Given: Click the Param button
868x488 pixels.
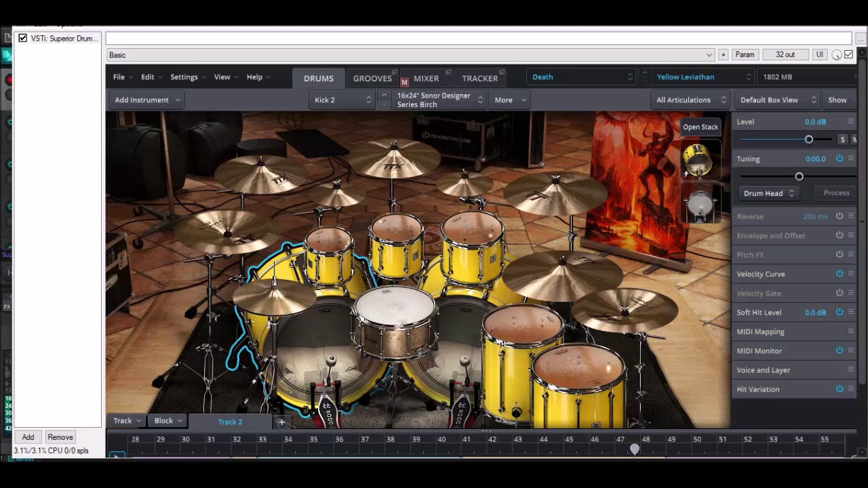Looking at the screenshot, I should [x=745, y=55].
